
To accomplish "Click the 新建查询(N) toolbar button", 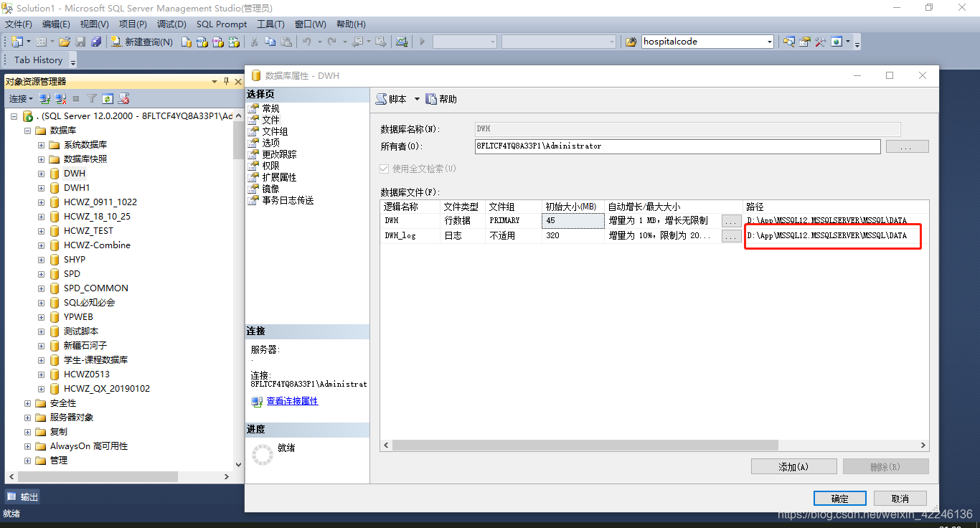I will (141, 42).
